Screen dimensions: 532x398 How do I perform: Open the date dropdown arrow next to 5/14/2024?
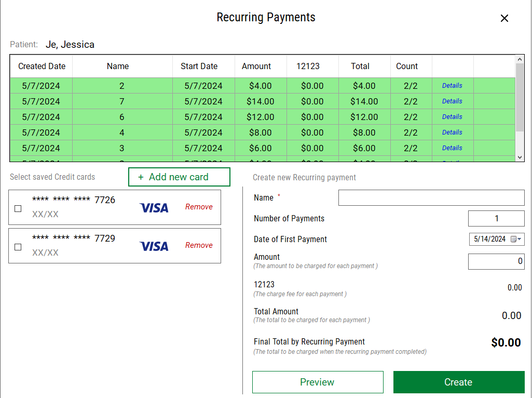click(521, 239)
